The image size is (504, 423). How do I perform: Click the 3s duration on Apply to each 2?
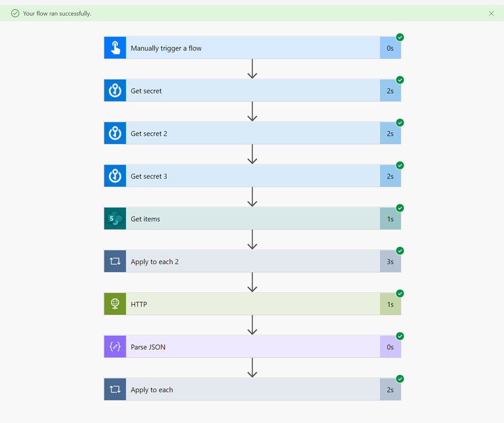[x=390, y=262]
